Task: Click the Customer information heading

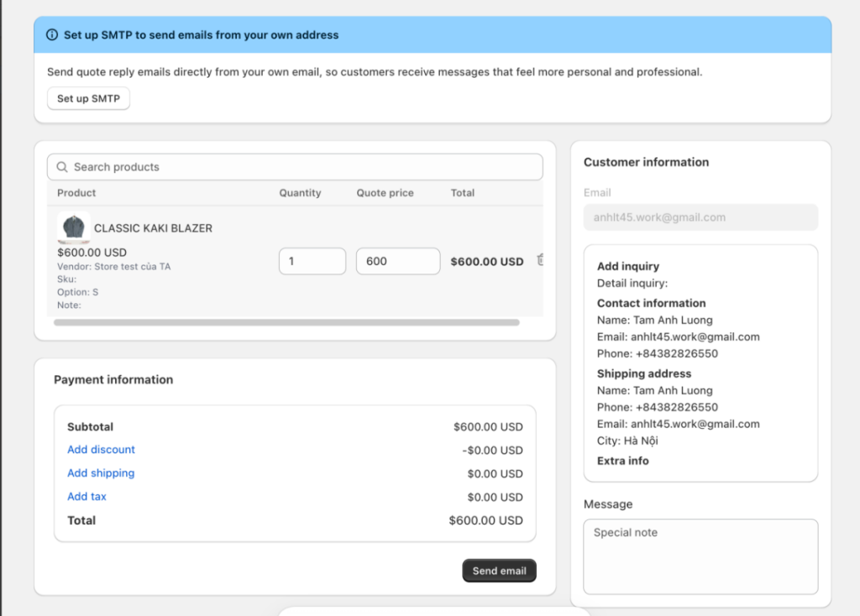Action: pyautogui.click(x=646, y=162)
